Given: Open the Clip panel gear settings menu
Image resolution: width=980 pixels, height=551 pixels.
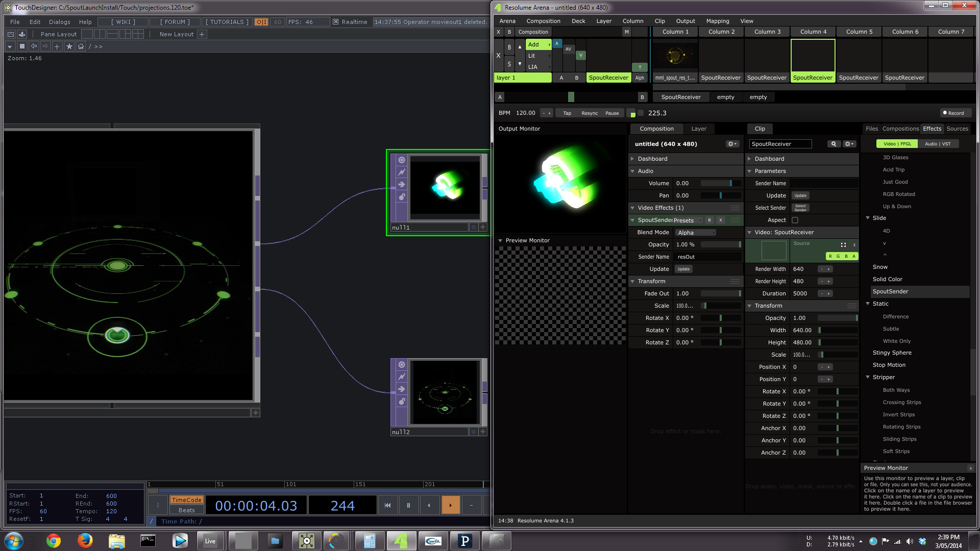Looking at the screenshot, I should pos(849,144).
